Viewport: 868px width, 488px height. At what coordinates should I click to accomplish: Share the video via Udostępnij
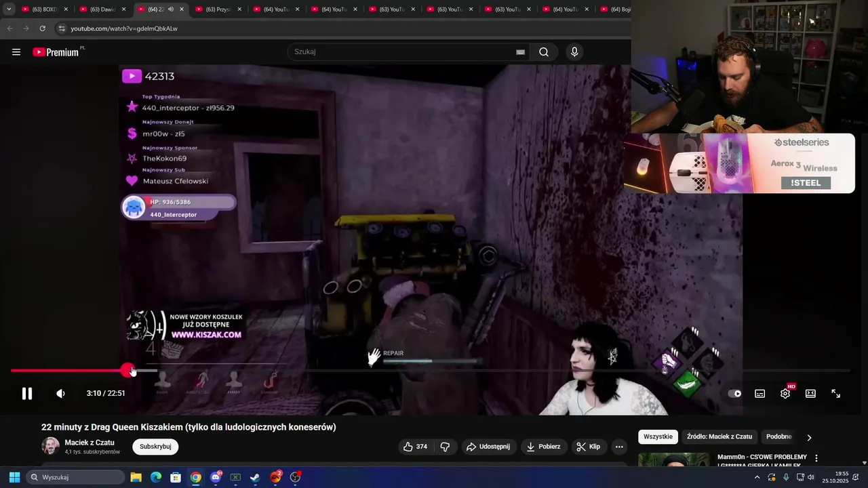(489, 447)
